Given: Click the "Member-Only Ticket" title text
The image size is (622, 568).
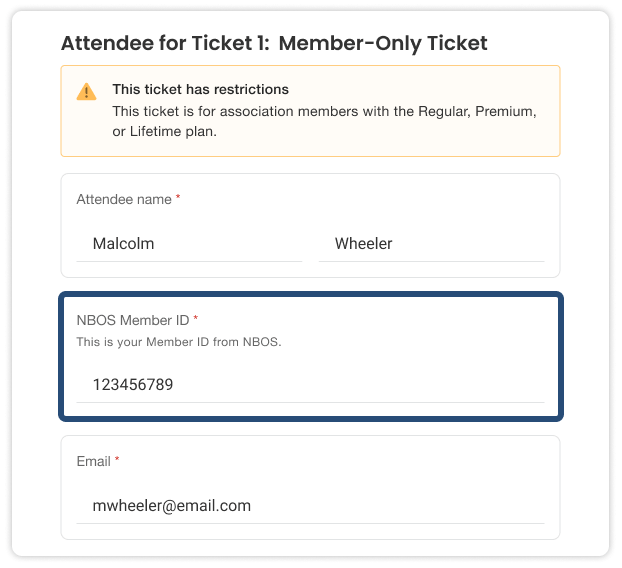Looking at the screenshot, I should coord(383,43).
